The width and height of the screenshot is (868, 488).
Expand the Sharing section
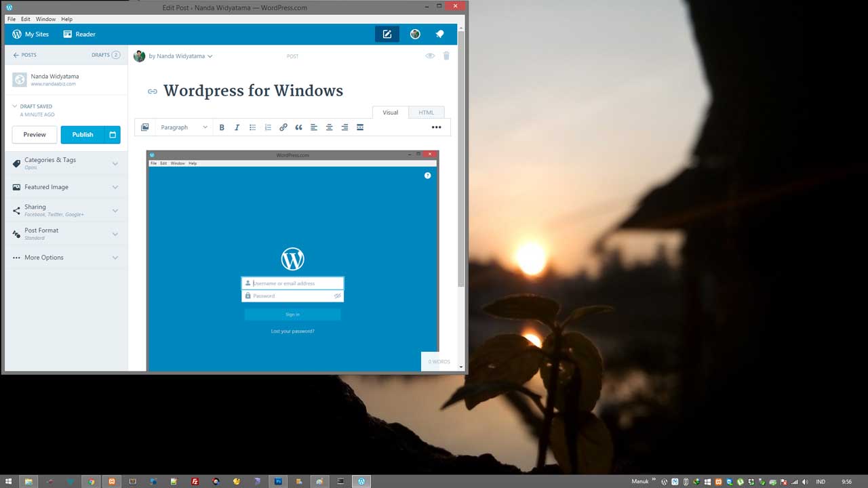tap(66, 210)
